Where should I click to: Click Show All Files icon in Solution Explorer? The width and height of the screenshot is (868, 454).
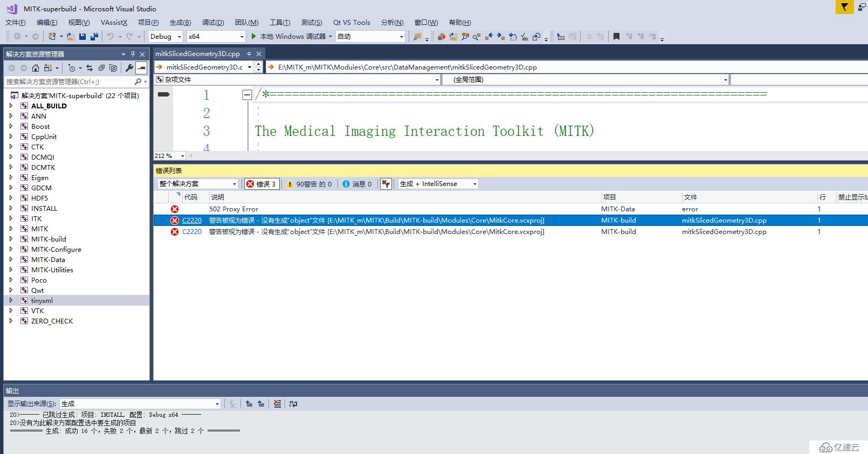click(x=113, y=68)
